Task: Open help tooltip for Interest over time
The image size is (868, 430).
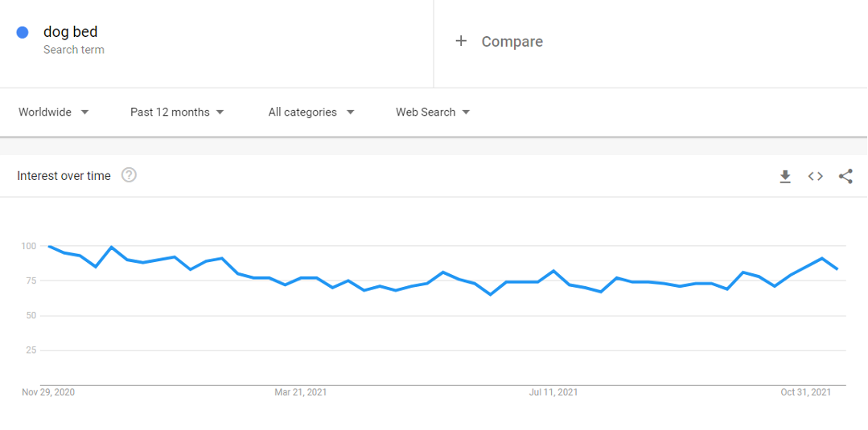Action: (x=129, y=175)
